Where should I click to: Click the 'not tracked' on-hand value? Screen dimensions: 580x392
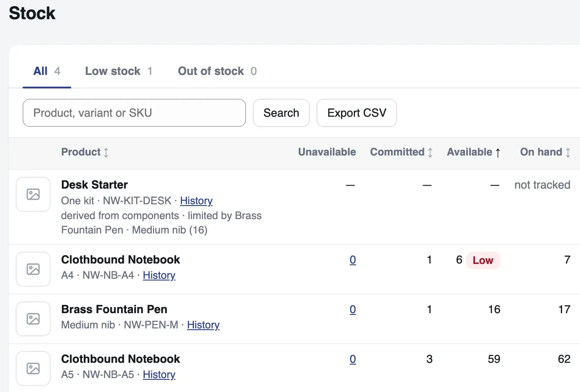542,185
